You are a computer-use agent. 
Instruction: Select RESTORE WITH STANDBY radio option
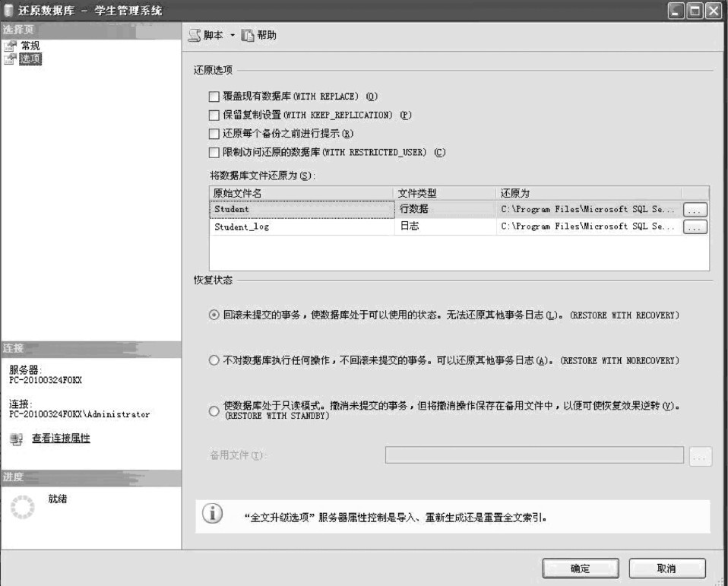[214, 411]
